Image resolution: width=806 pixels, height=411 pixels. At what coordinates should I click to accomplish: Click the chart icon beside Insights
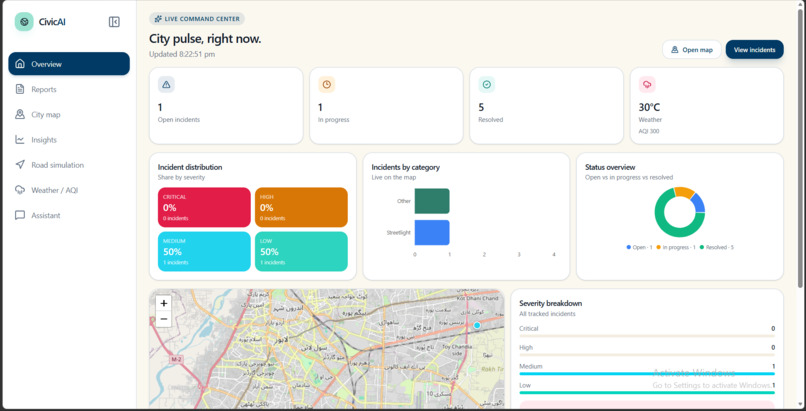pyautogui.click(x=20, y=139)
